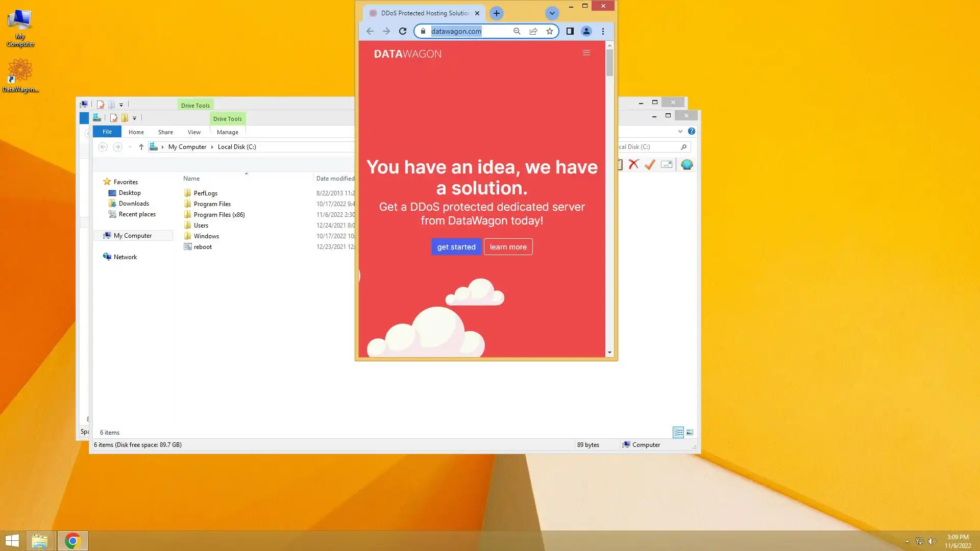Click the blue shell globe icon
The image size is (980, 551).
(x=687, y=164)
